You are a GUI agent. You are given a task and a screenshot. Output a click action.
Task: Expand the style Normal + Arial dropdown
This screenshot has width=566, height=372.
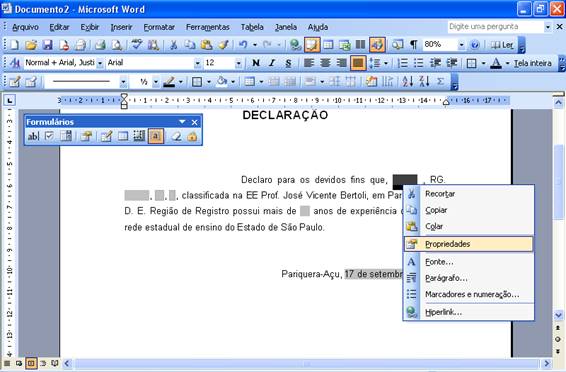100,63
